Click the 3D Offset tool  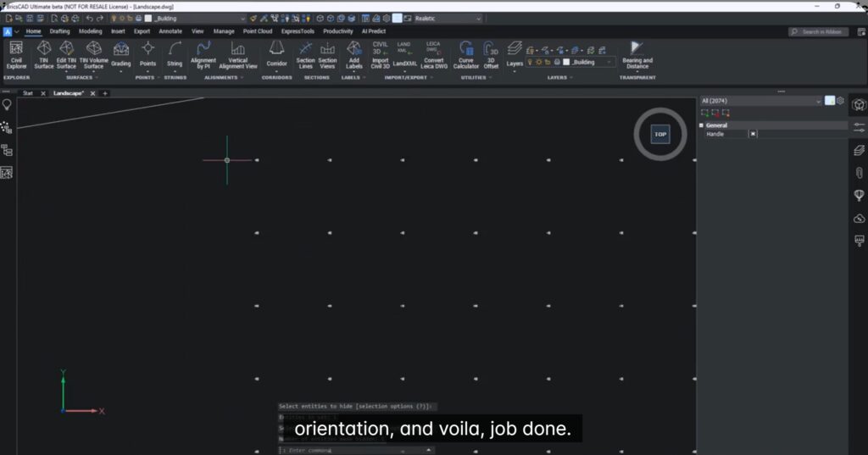[491, 55]
